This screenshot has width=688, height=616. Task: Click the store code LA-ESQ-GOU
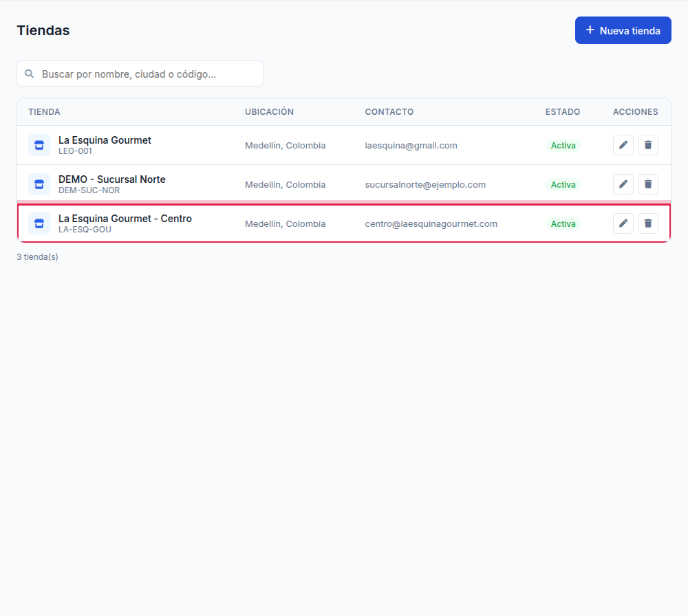pyautogui.click(x=85, y=230)
